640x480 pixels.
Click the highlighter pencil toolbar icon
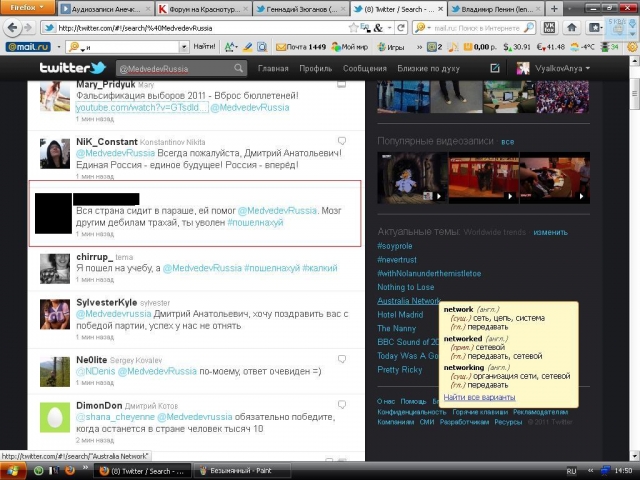pyautogui.click(x=247, y=47)
